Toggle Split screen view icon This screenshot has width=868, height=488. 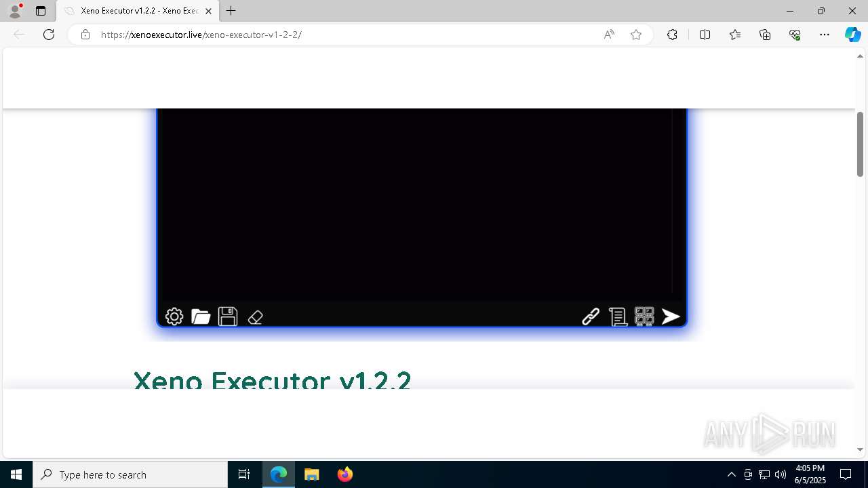(x=705, y=35)
